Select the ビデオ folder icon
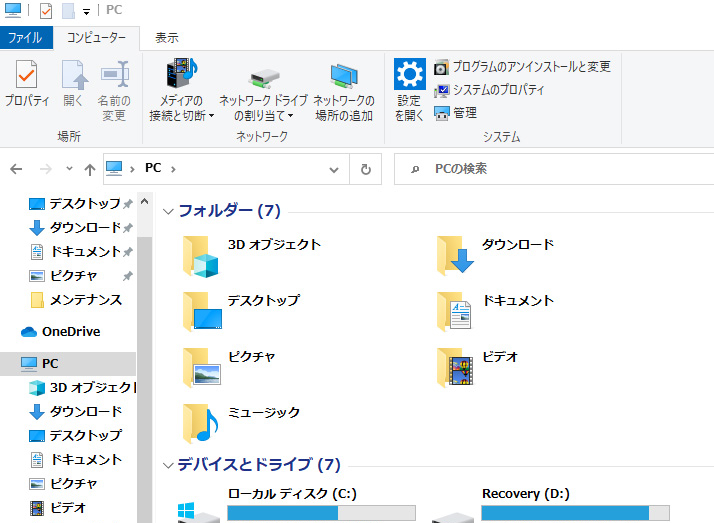 455,368
